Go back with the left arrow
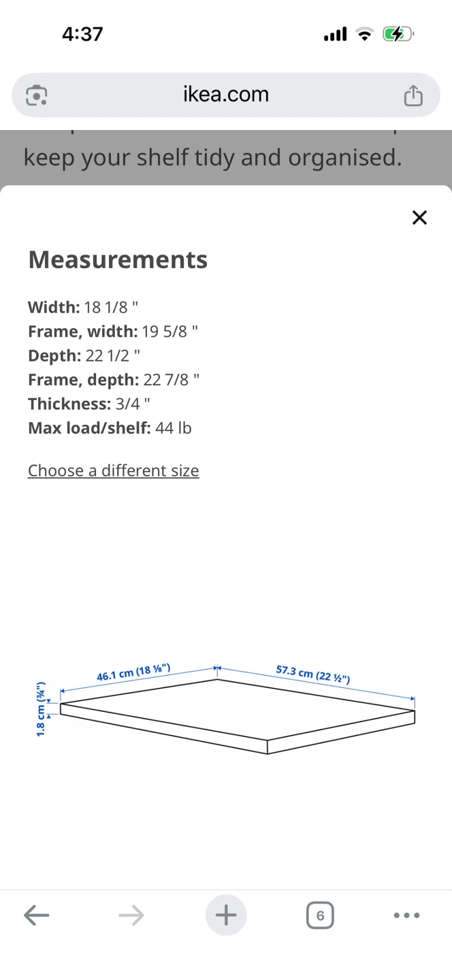Screen dimensions: 452x980 click(x=37, y=915)
